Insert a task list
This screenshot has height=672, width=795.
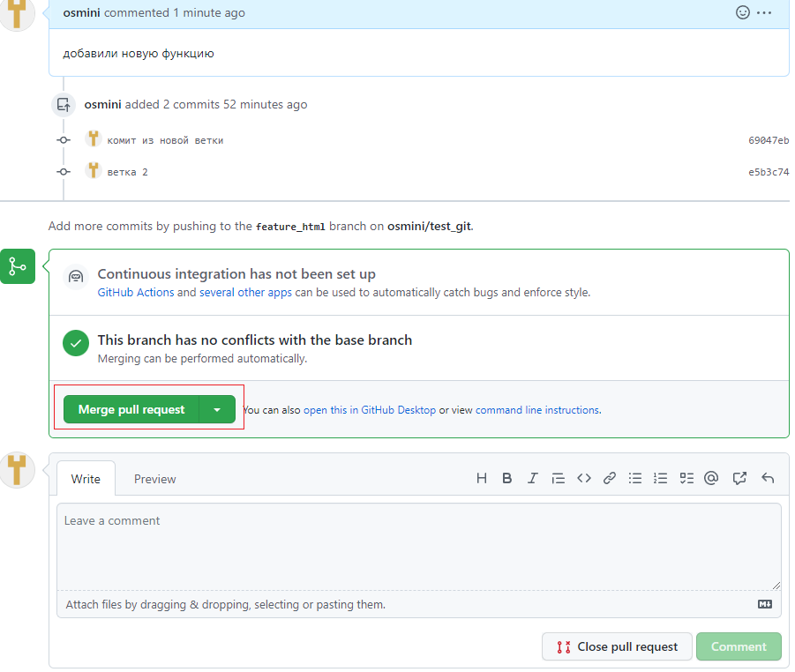tap(686, 478)
